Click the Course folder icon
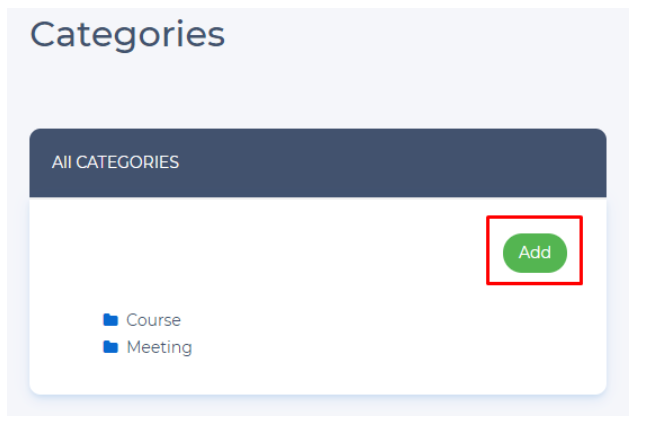 110,320
